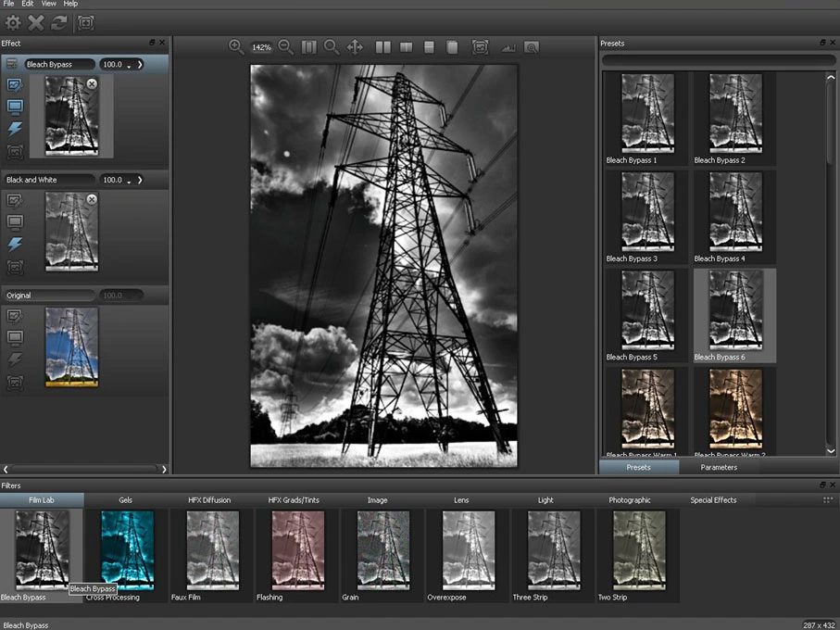The width and height of the screenshot is (840, 630).
Task: Select the pan (move arrows) tool
Action: 355,47
